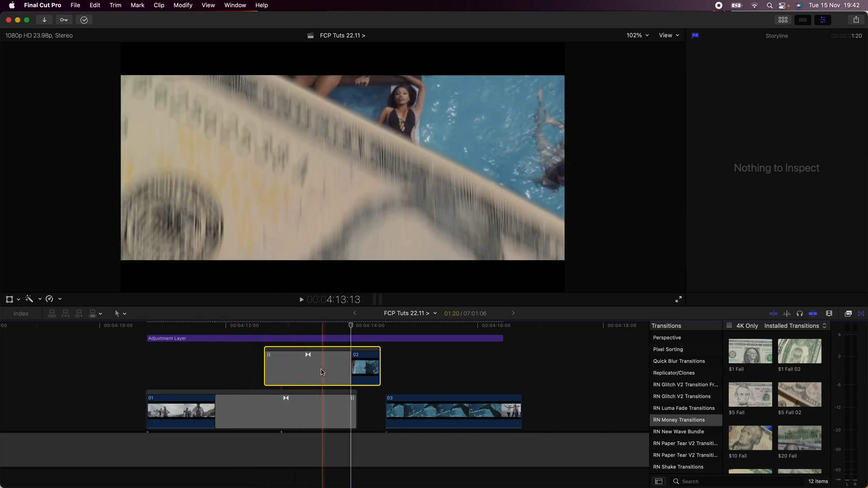Open the 102% zoom dropdown
Image resolution: width=868 pixels, height=488 pixels.
point(637,35)
